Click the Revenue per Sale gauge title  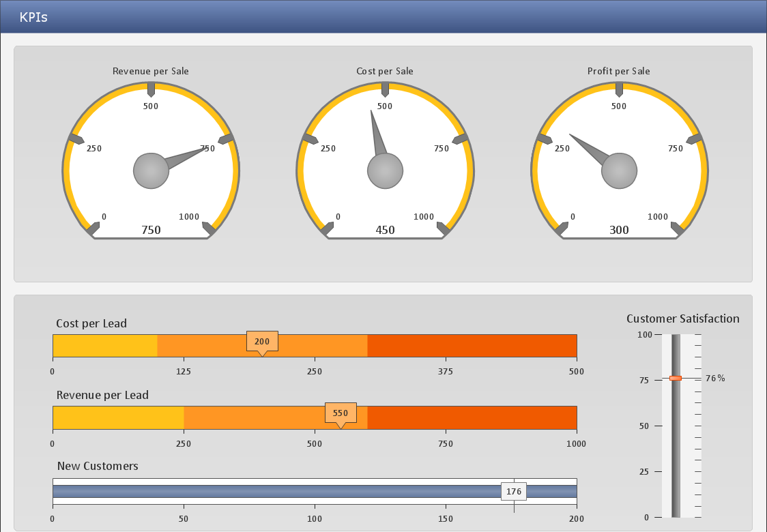pyautogui.click(x=151, y=71)
